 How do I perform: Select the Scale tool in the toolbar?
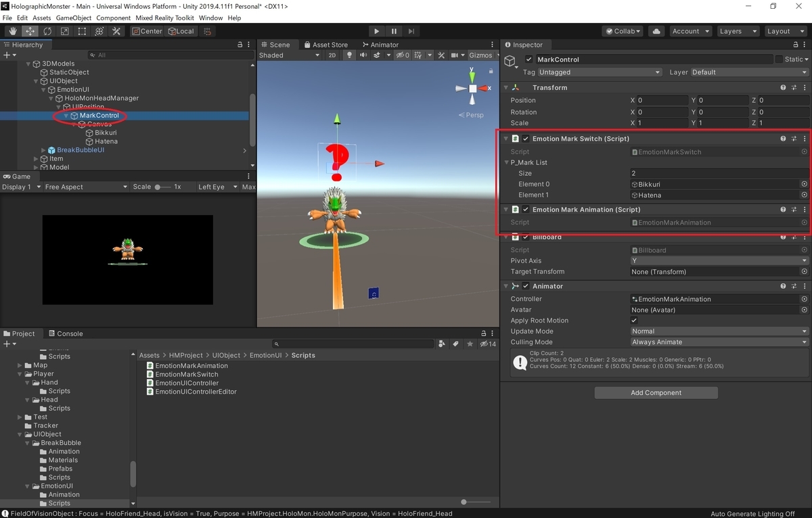pos(64,31)
